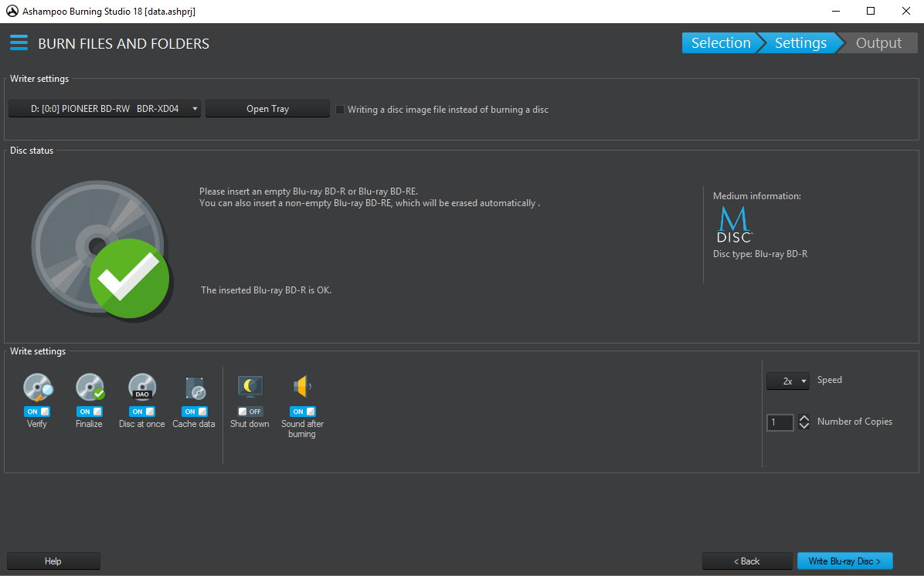Open the PIONEER BD-RW drive dropdown
This screenshot has width=924, height=576.
pos(105,109)
